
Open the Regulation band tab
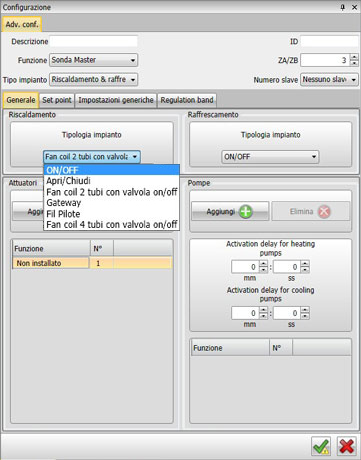coord(187,100)
